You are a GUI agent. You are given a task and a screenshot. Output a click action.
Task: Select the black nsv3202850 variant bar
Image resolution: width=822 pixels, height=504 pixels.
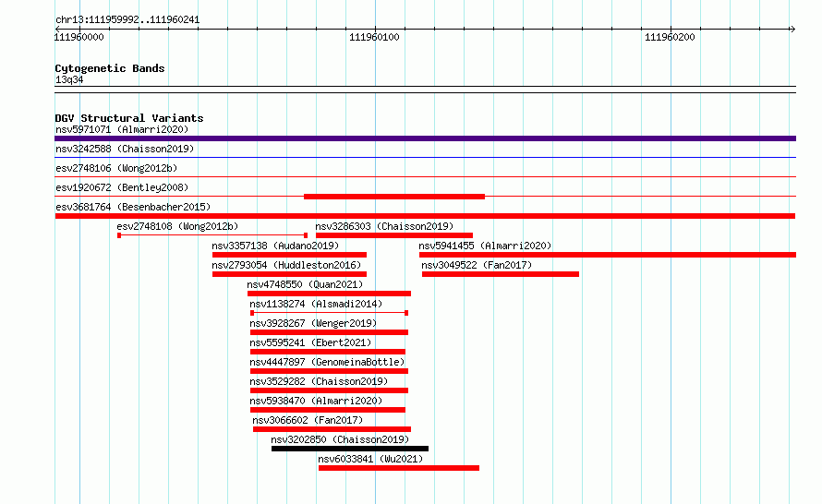click(350, 449)
